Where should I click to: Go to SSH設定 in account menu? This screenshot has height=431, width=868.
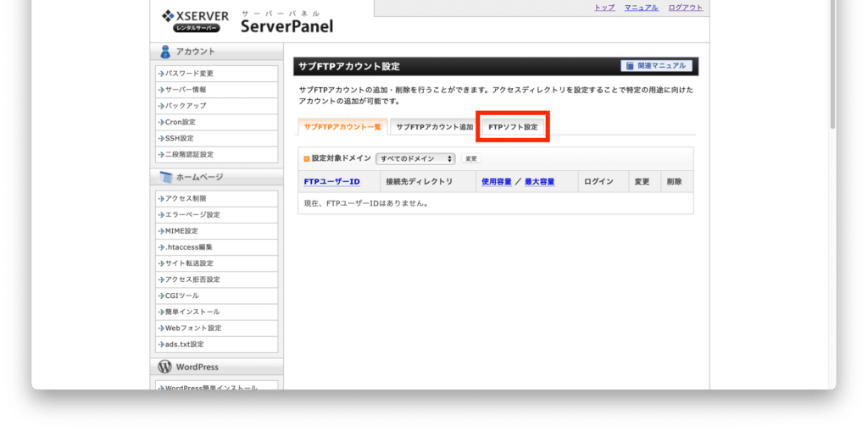coord(179,138)
